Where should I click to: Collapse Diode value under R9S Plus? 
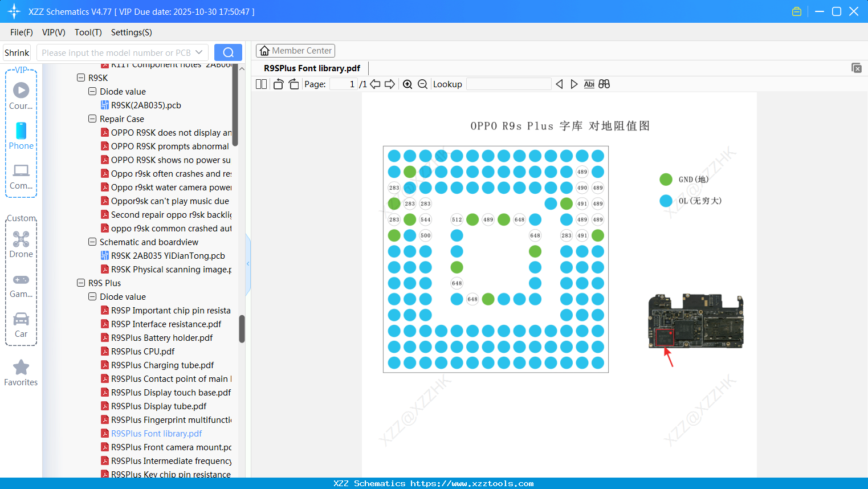(x=92, y=296)
